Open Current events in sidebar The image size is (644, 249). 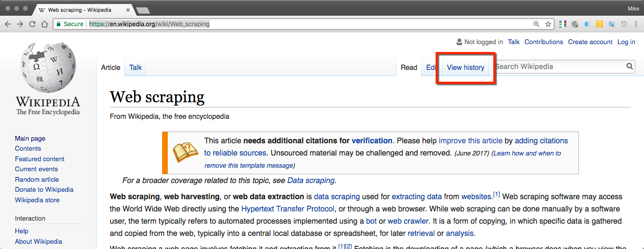point(36,169)
